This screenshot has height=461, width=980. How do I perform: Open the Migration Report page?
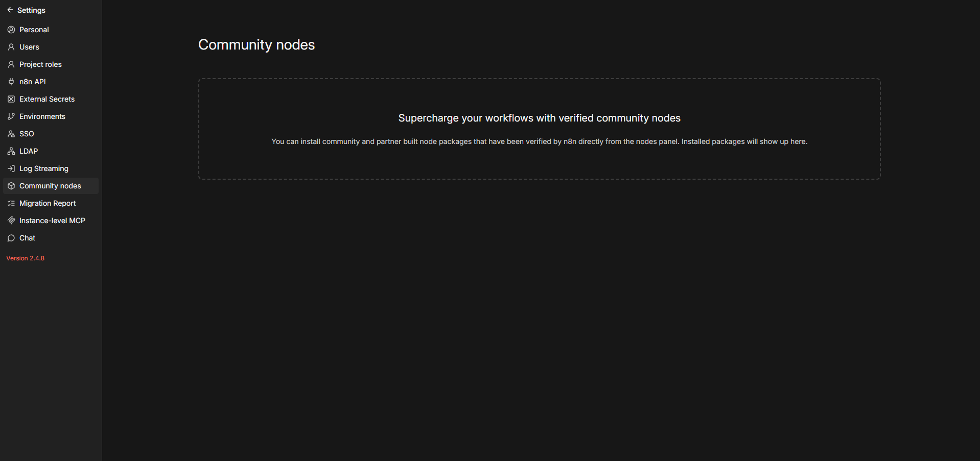[x=48, y=203]
